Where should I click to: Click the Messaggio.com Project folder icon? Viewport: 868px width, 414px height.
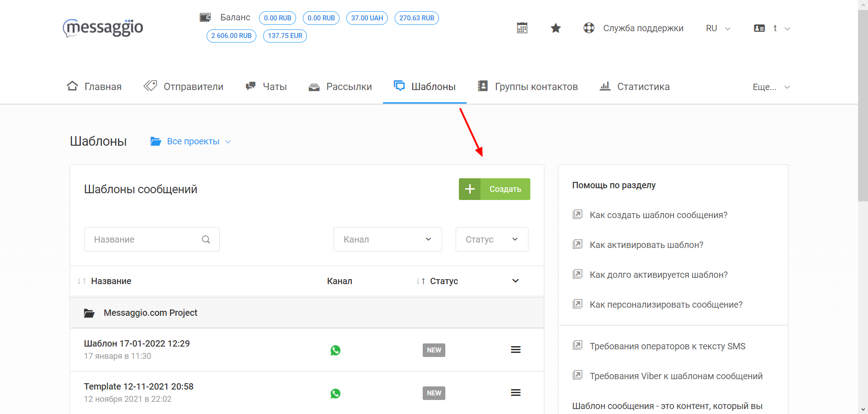pos(89,313)
